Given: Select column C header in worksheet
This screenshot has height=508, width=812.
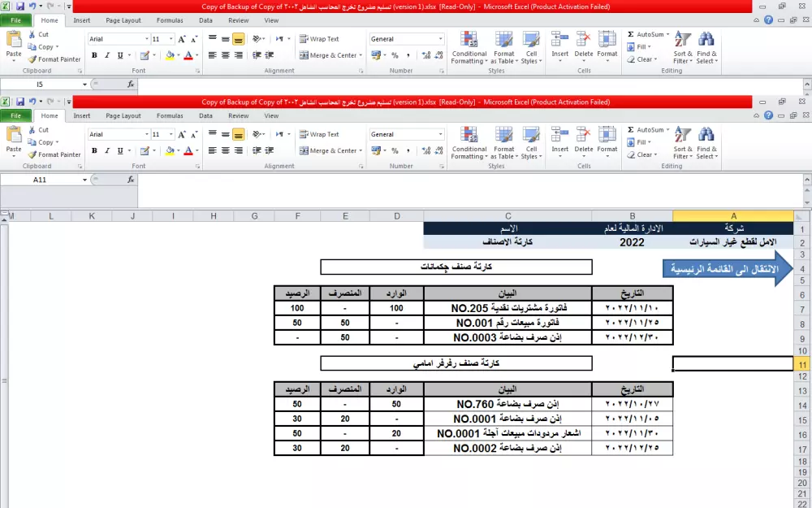Looking at the screenshot, I should (508, 216).
